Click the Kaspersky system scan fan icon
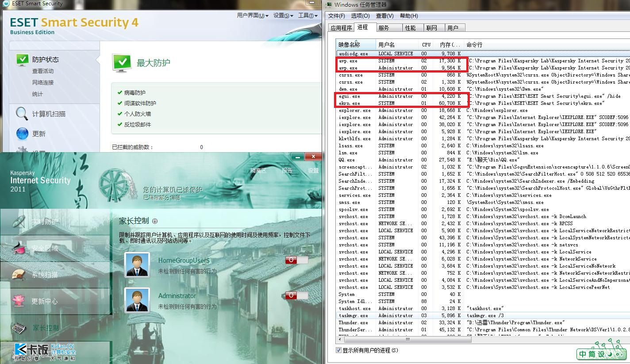 click(19, 275)
